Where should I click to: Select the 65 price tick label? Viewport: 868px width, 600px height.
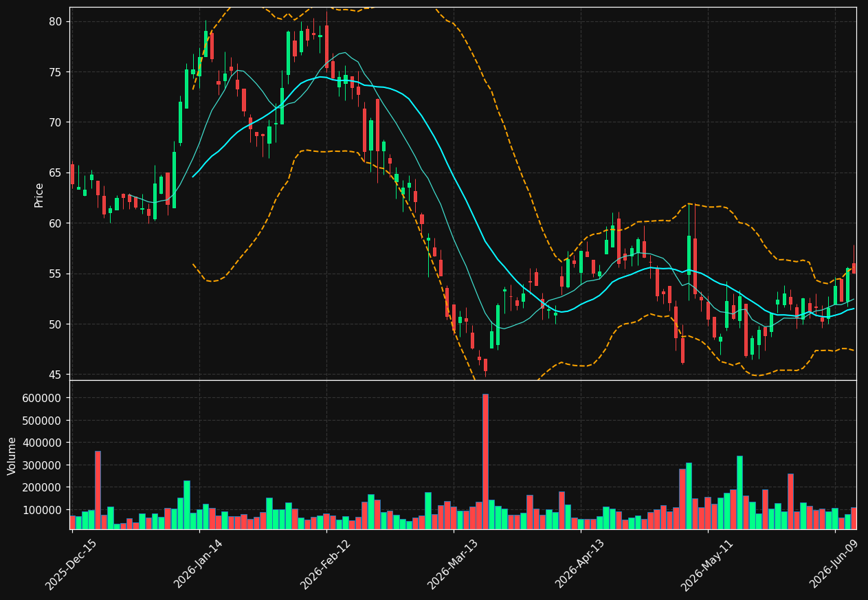tap(55, 173)
